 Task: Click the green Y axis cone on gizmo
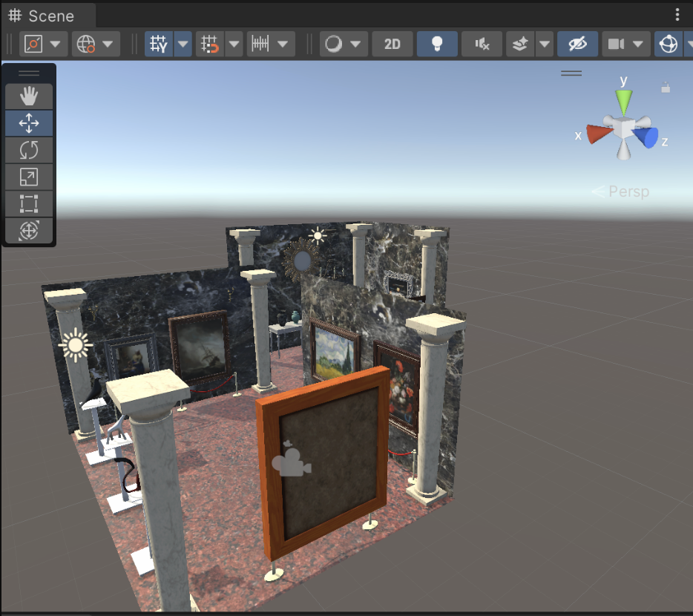pyautogui.click(x=624, y=101)
